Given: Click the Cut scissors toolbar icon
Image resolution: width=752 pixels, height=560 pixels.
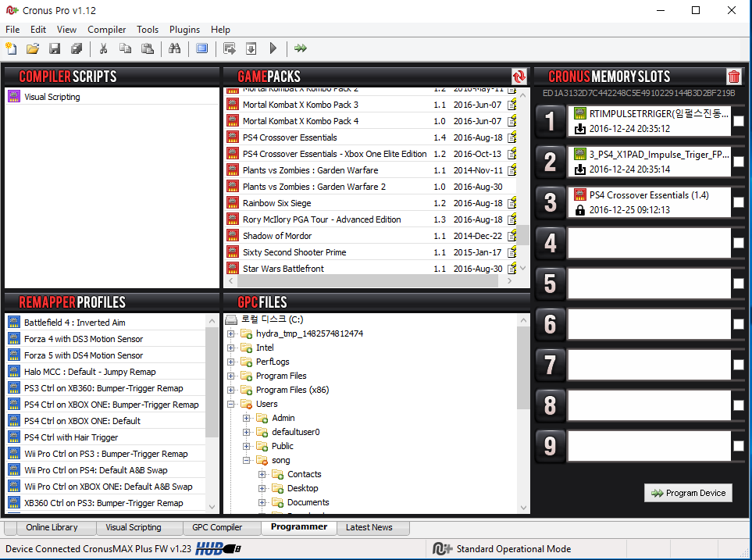Looking at the screenshot, I should coord(103,48).
